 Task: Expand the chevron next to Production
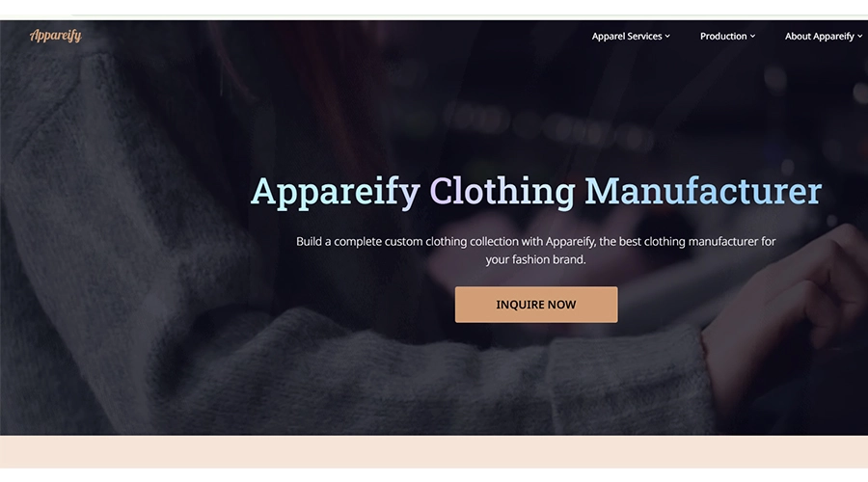[x=752, y=37]
